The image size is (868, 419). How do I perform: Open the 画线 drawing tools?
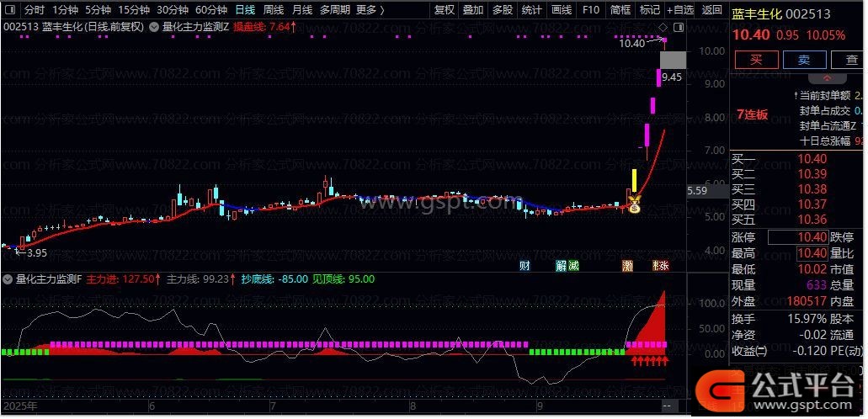click(561, 10)
